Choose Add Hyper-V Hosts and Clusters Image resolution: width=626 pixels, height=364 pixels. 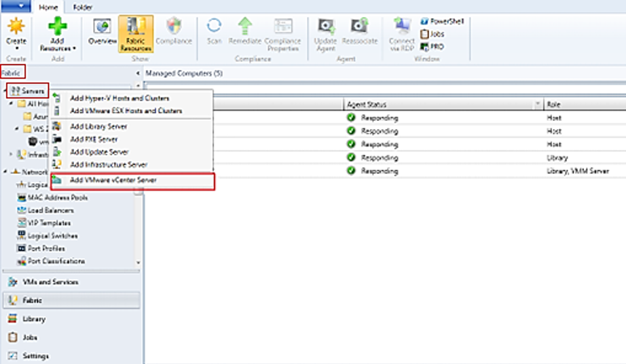point(119,98)
